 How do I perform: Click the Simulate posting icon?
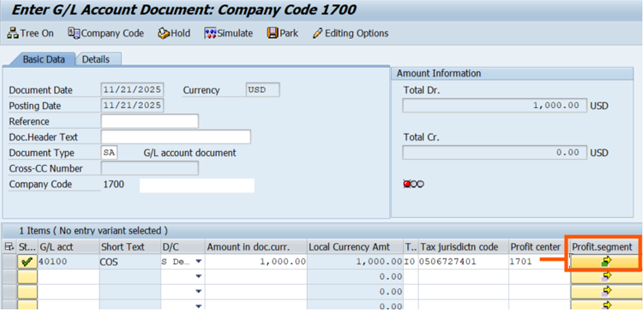coord(211,33)
